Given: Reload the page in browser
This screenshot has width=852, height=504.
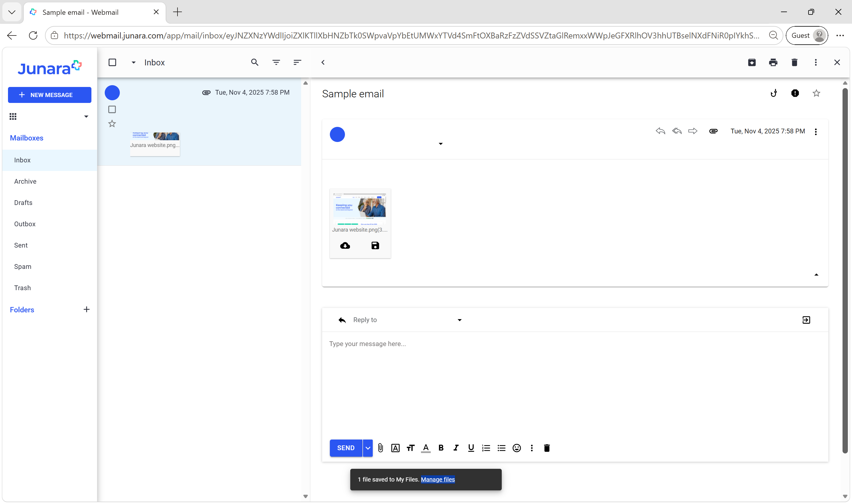Looking at the screenshot, I should click(33, 35).
